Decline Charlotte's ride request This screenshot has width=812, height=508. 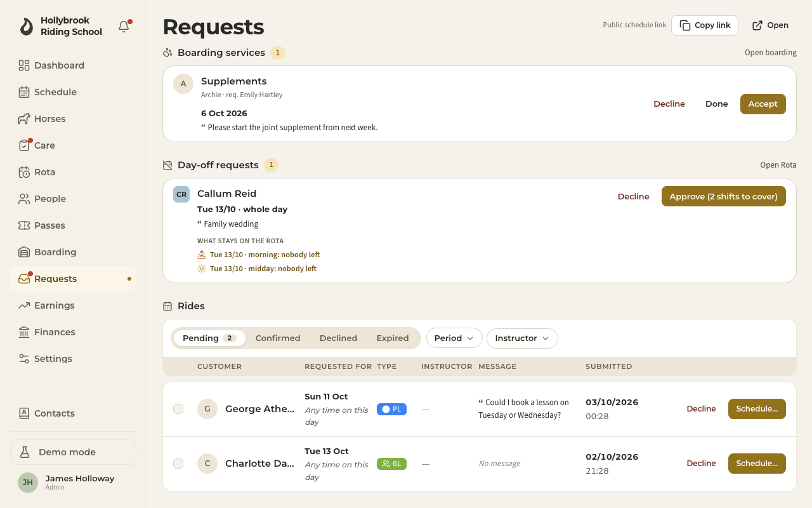click(701, 464)
